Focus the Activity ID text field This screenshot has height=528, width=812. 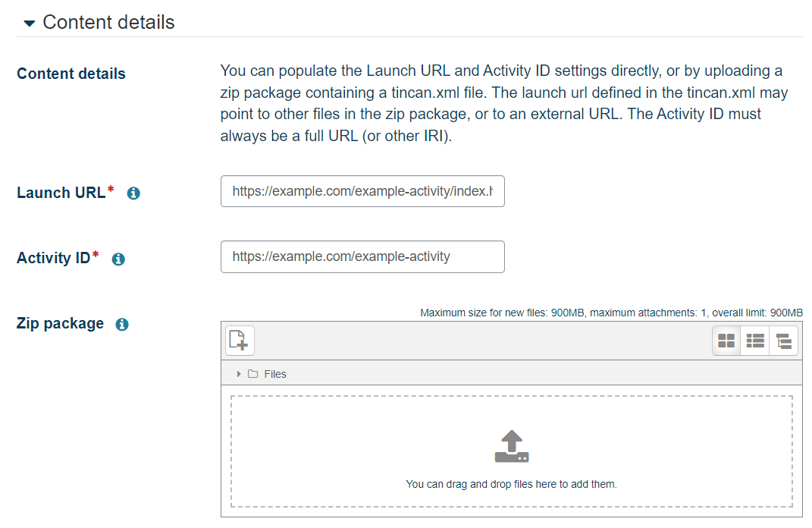pos(362,256)
